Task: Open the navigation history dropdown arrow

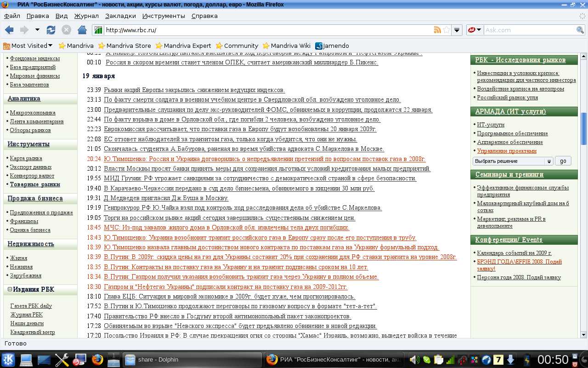Action: [37, 30]
